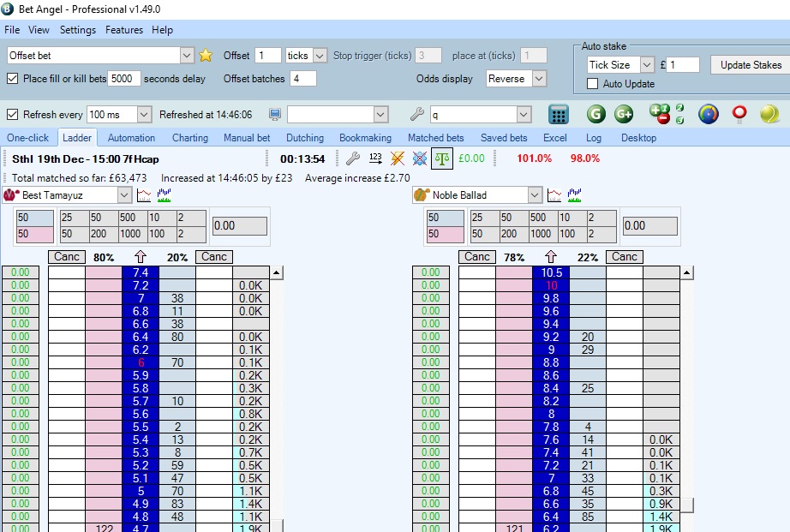Click the tennis ball icon
This screenshot has height=532, width=790.
[769, 114]
